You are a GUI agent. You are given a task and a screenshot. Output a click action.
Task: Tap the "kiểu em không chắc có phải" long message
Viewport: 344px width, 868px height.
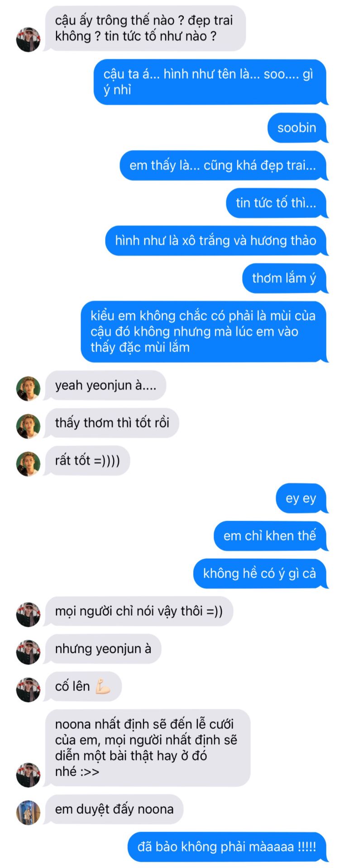(x=204, y=331)
